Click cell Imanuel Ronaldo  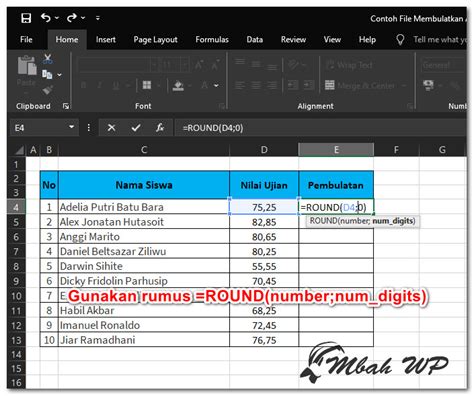pyautogui.click(x=144, y=325)
